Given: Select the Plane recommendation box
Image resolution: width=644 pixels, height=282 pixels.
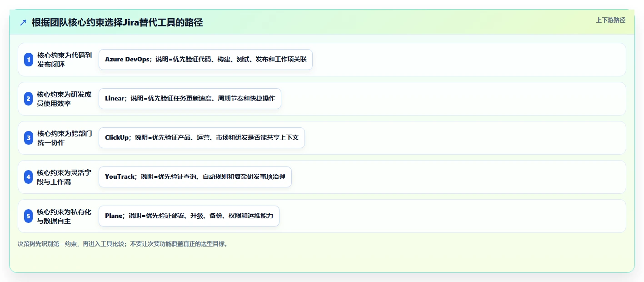Looking at the screenshot, I should click(x=189, y=216).
